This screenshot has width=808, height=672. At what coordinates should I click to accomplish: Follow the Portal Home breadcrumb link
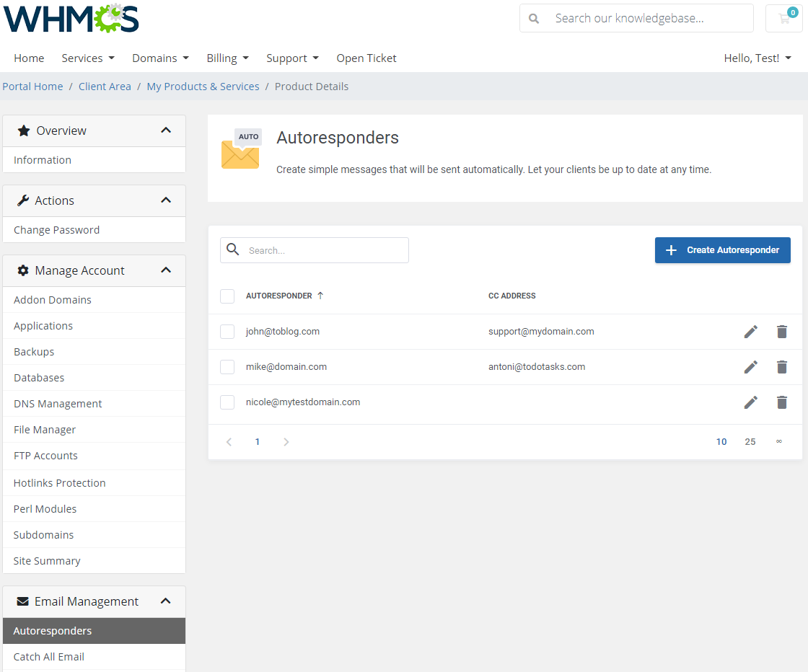[32, 87]
